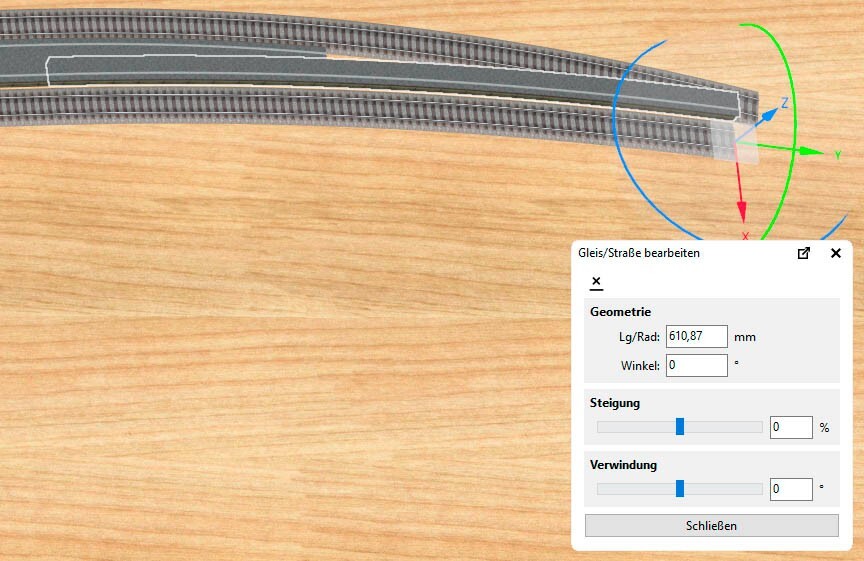Image resolution: width=864 pixels, height=561 pixels.
Task: Click the Steigung section heading
Action: pyautogui.click(x=615, y=403)
